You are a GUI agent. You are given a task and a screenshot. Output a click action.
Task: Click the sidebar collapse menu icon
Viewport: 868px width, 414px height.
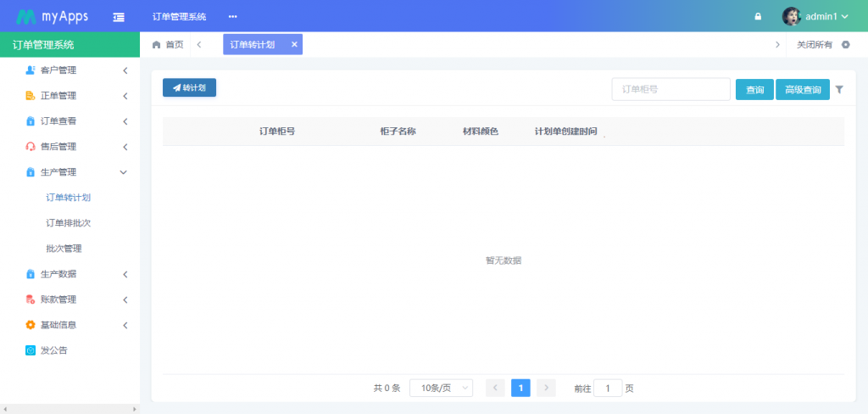pyautogui.click(x=118, y=16)
